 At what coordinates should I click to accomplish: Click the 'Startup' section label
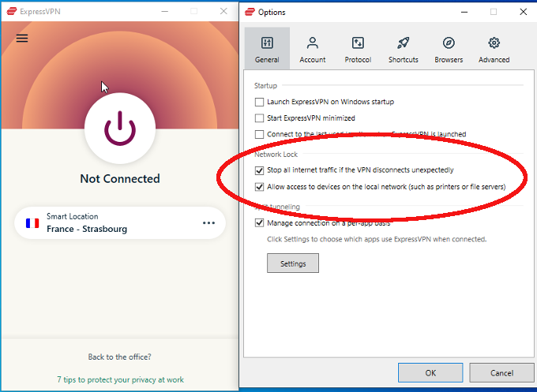(265, 85)
